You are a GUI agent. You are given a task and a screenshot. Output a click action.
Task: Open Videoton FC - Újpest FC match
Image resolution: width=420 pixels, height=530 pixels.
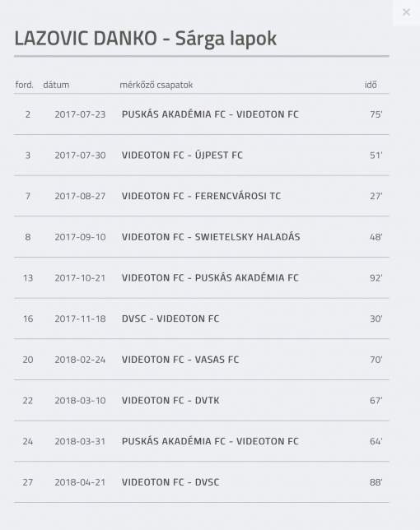[x=182, y=156]
